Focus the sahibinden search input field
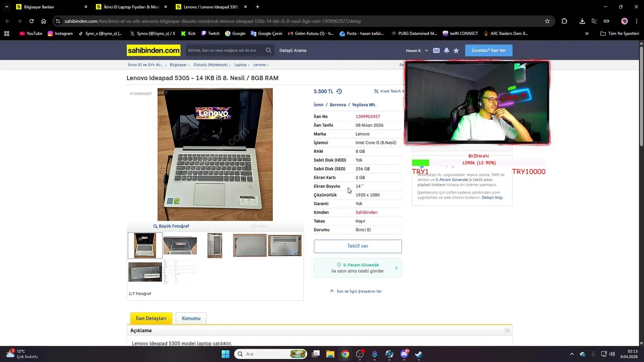Image resolution: width=644 pixels, height=362 pixels. tap(224, 50)
